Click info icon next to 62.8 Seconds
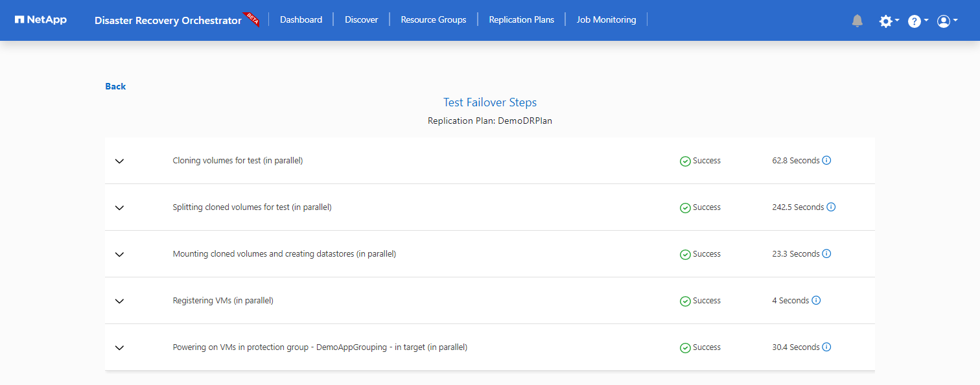Image resolution: width=980 pixels, height=385 pixels. (x=827, y=161)
